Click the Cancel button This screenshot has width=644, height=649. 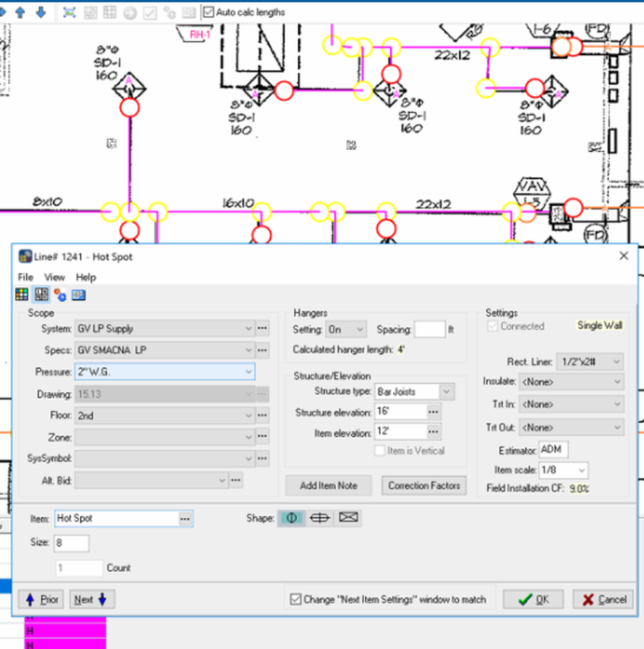pyautogui.click(x=603, y=599)
